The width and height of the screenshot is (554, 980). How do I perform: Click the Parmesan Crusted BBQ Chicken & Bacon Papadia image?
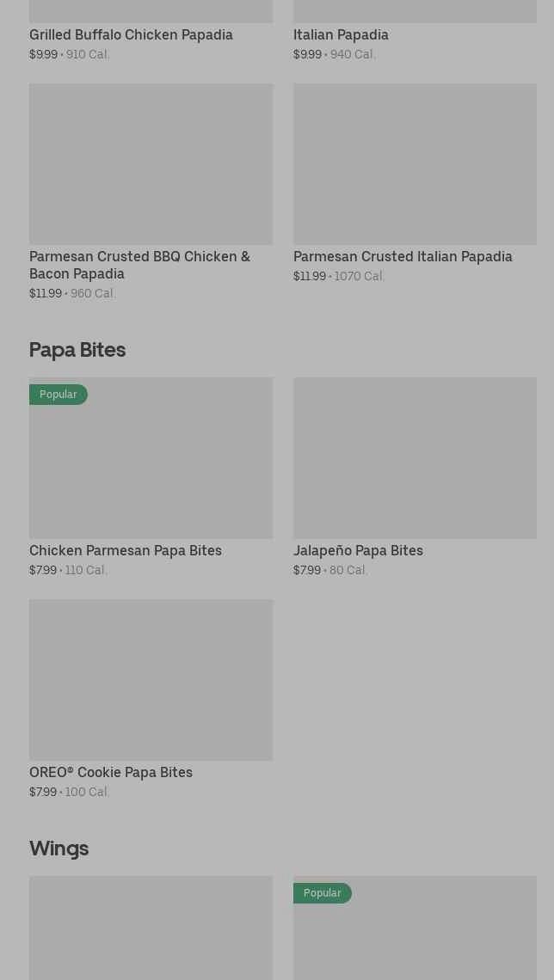tap(151, 163)
